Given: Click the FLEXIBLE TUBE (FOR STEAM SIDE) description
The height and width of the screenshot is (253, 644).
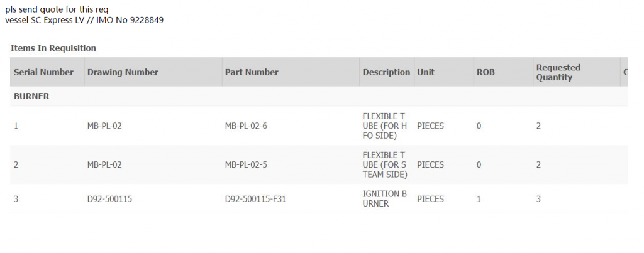Looking at the screenshot, I should 385,165.
